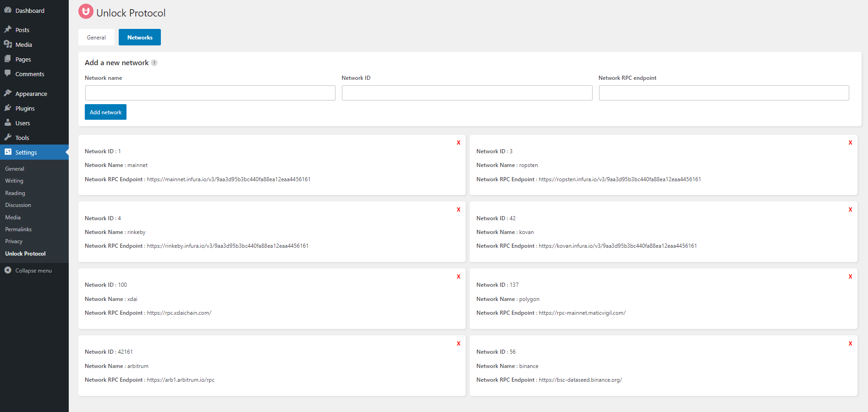Delete the arbitrum network card
Viewport: 868px width, 412px height.
458,344
